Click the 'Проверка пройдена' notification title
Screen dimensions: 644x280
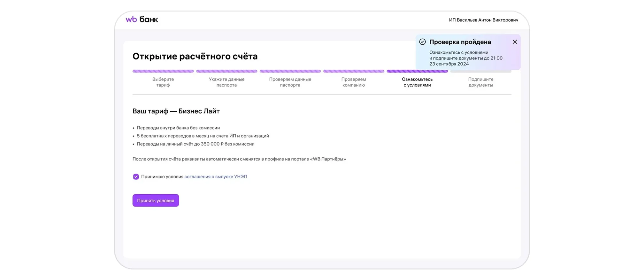[460, 42]
